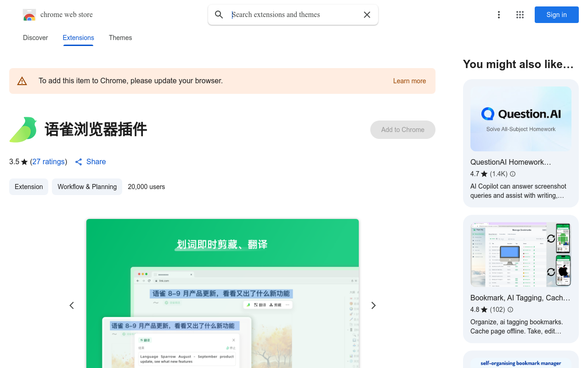Image resolution: width=588 pixels, height=368 pixels.
Task: Click the update your browser warning message
Action: 130,81
